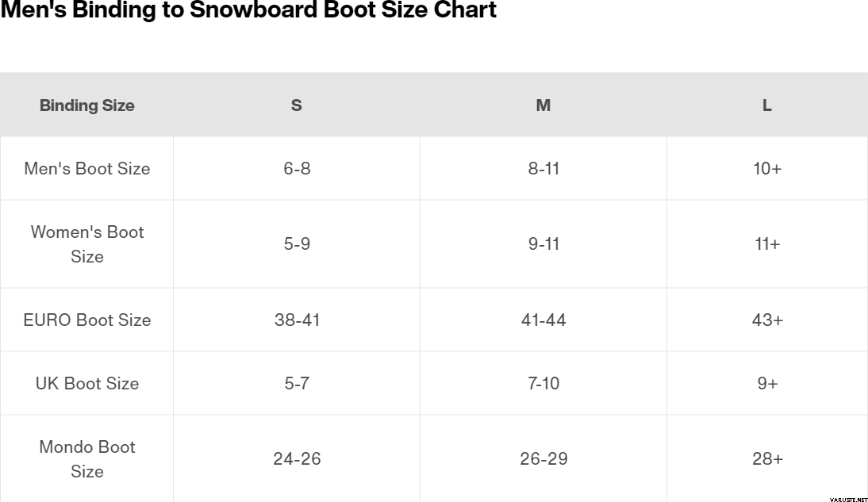
Task: Select the 10+ men's boot size cell
Action: [767, 168]
